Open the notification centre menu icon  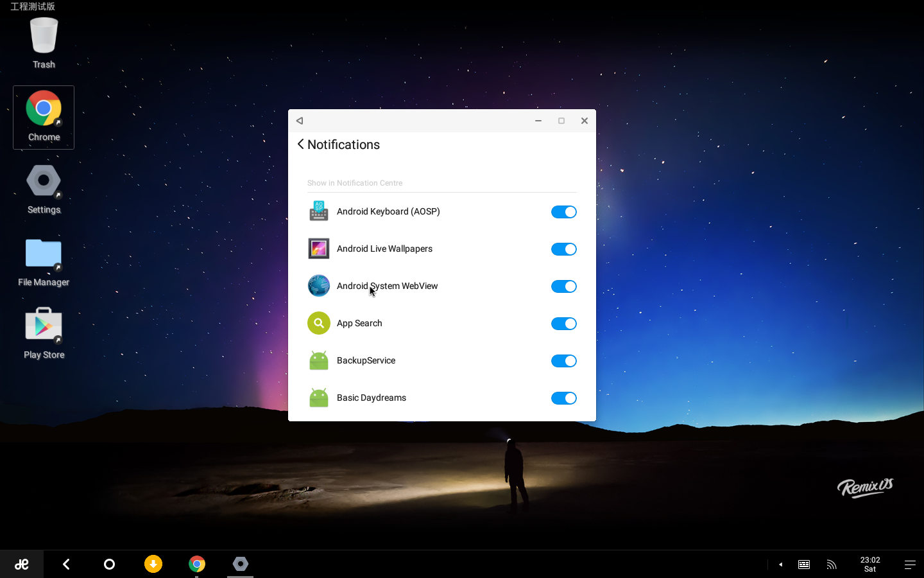(x=910, y=565)
